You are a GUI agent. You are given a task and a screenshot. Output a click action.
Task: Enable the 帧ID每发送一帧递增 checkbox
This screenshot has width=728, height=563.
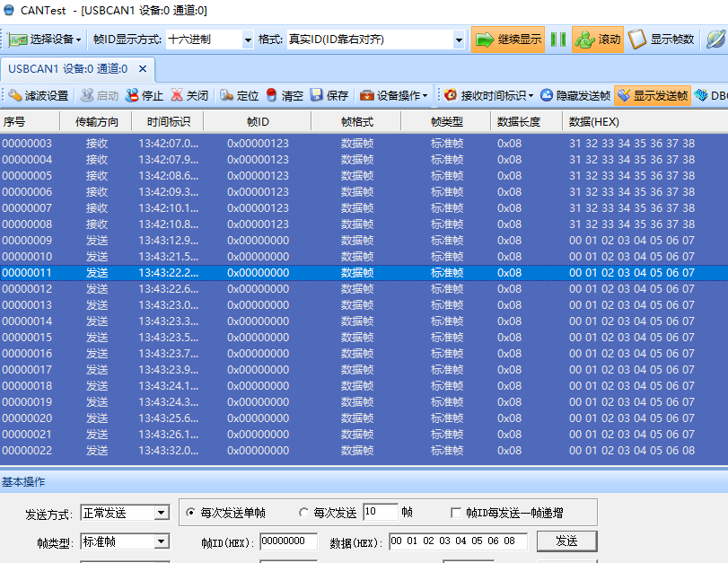point(456,513)
